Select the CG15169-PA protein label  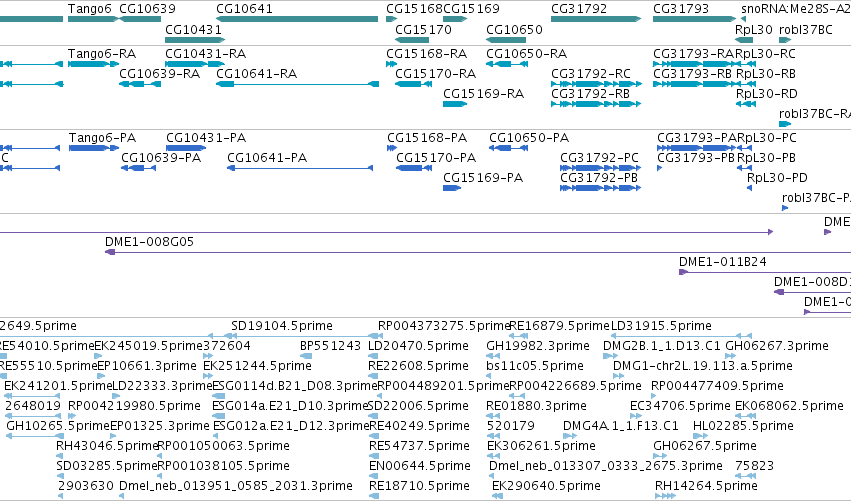[x=482, y=177]
